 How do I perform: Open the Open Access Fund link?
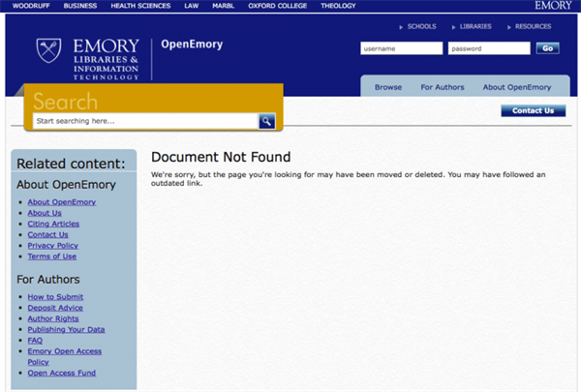(x=62, y=373)
